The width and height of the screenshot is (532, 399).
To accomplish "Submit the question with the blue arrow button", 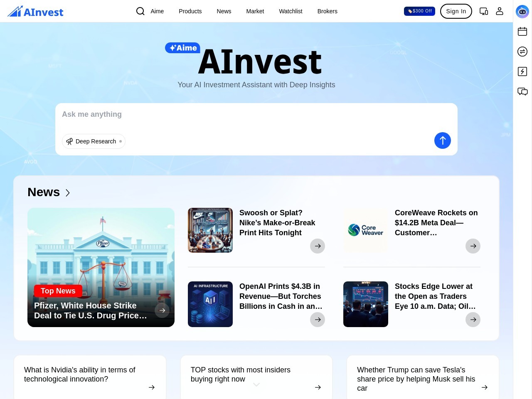I will click(443, 140).
